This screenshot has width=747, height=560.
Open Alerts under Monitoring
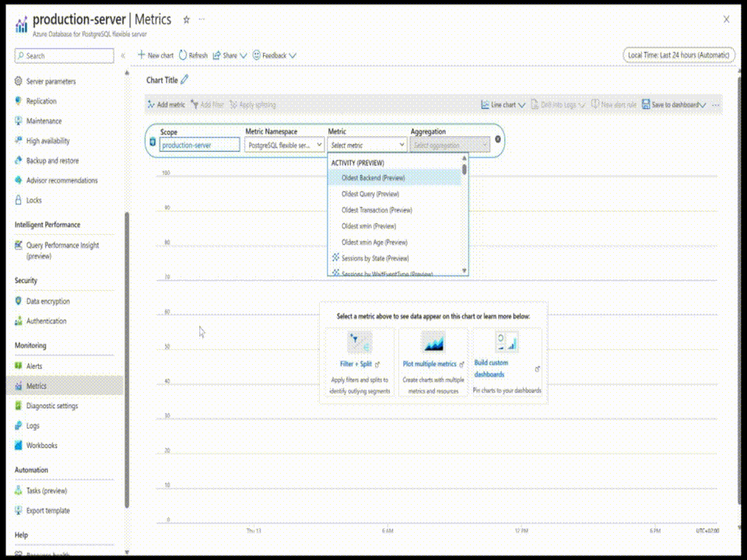[33, 366]
